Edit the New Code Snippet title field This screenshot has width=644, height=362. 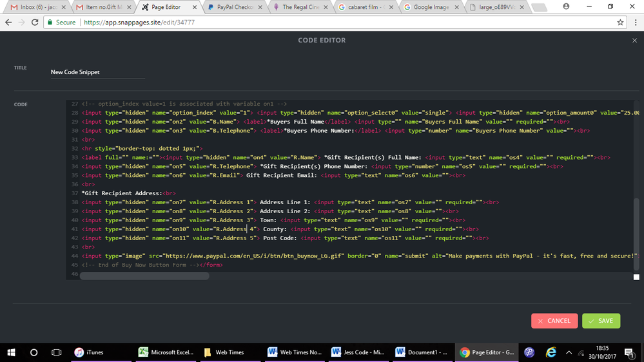click(x=98, y=72)
